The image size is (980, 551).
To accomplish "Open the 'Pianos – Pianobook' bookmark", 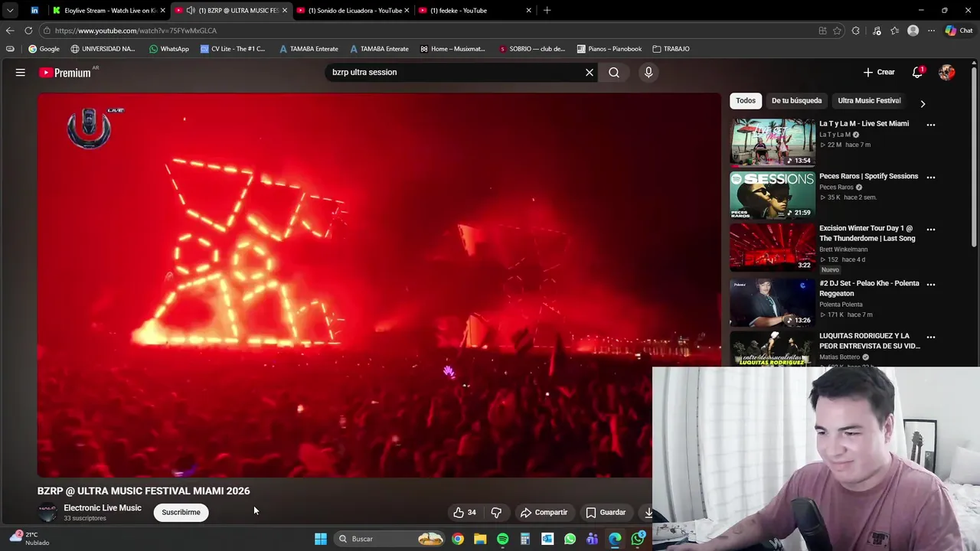I will (609, 49).
